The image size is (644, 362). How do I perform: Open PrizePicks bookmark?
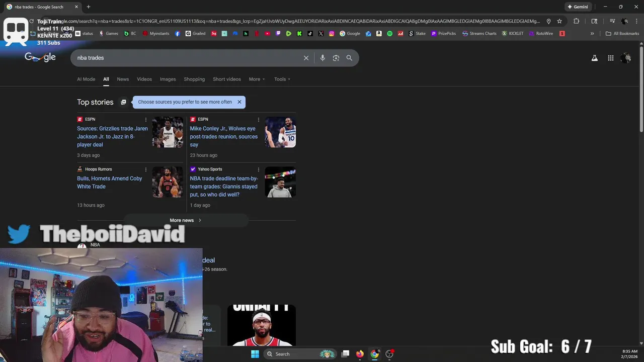[444, 34]
